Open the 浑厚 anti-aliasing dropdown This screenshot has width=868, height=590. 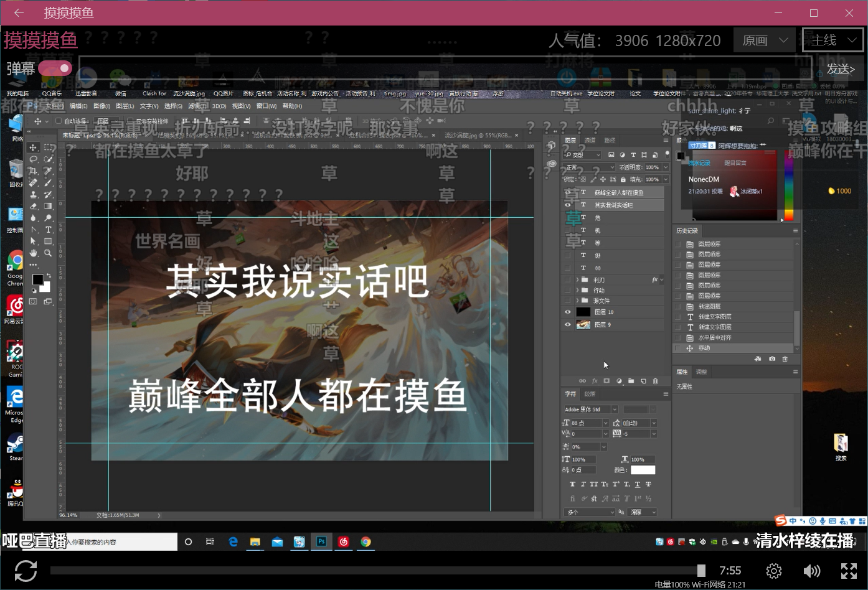click(x=643, y=512)
